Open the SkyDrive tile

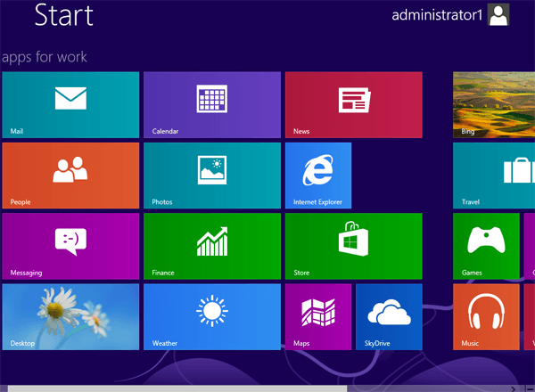pos(389,316)
